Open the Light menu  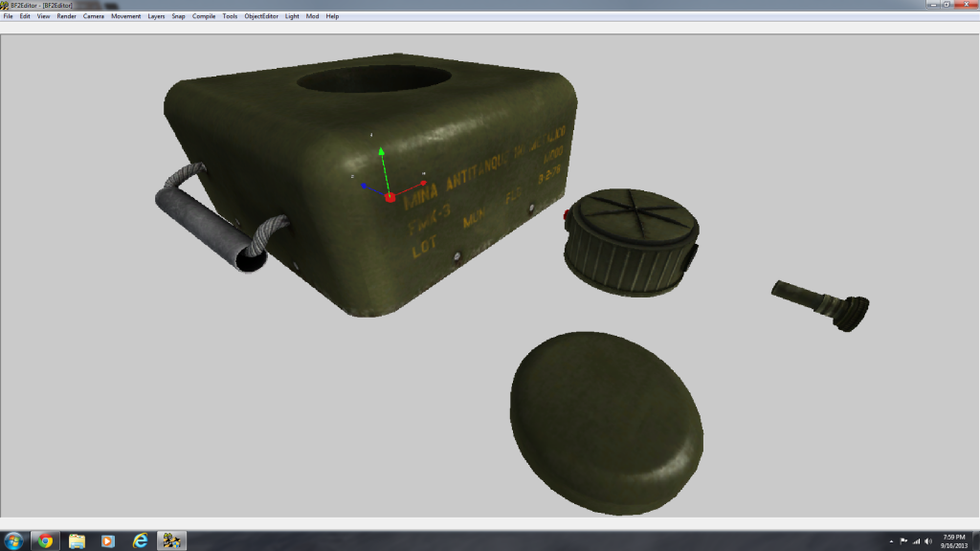pyautogui.click(x=292, y=16)
